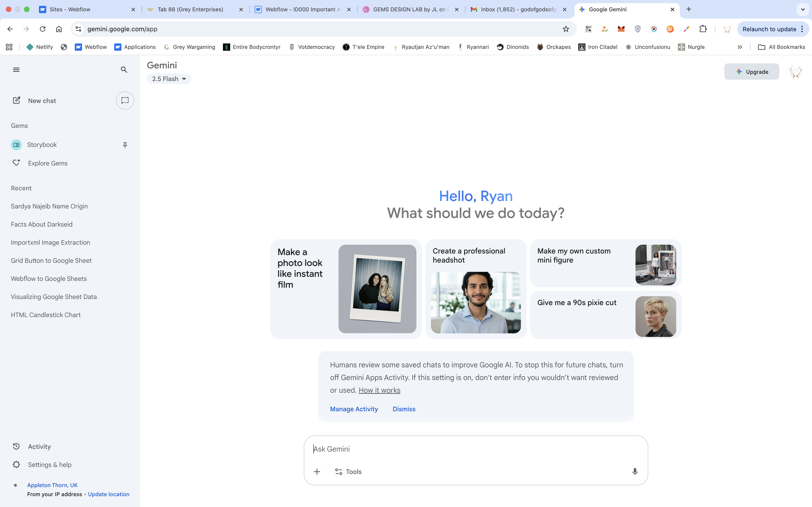Click the Upgrade button
This screenshot has width=812, height=507.
tap(751, 72)
